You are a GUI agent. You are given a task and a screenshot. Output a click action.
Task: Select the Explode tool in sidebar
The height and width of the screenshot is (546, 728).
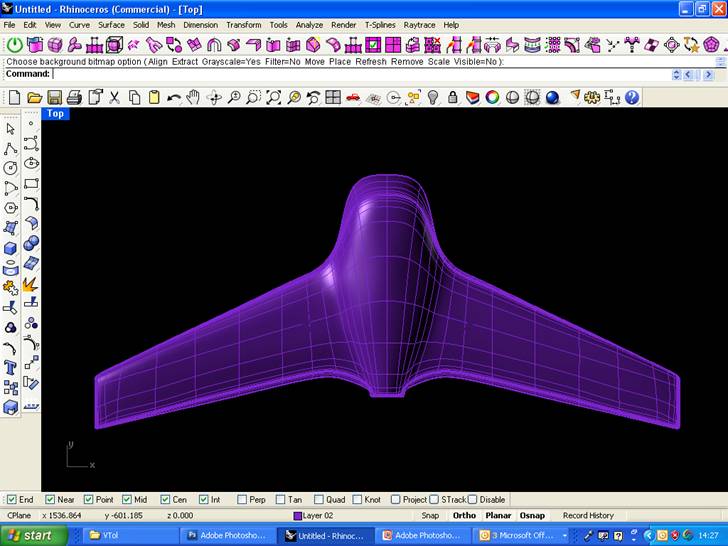pos(31,283)
